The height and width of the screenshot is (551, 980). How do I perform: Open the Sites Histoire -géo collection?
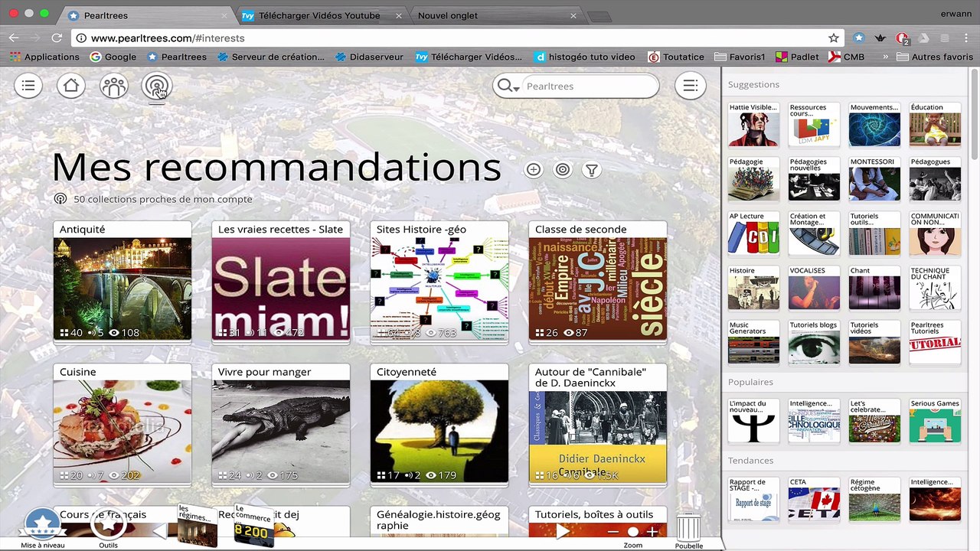(439, 281)
